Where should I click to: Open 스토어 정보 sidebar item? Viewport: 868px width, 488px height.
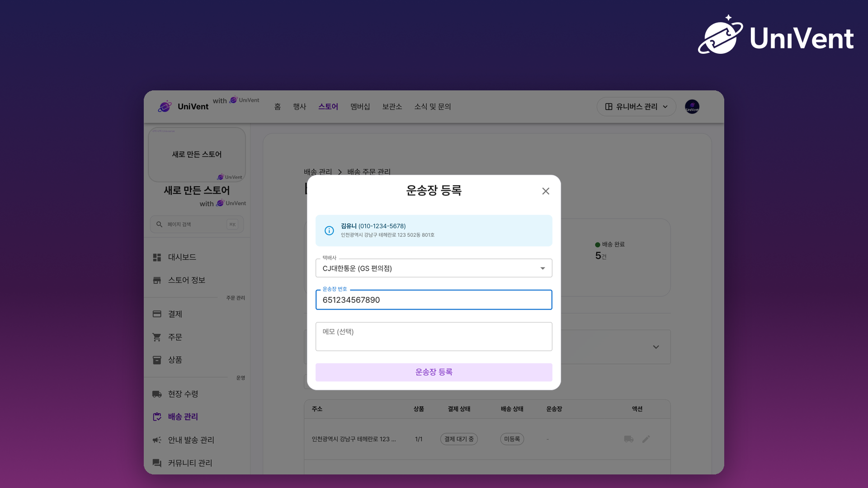click(197, 280)
